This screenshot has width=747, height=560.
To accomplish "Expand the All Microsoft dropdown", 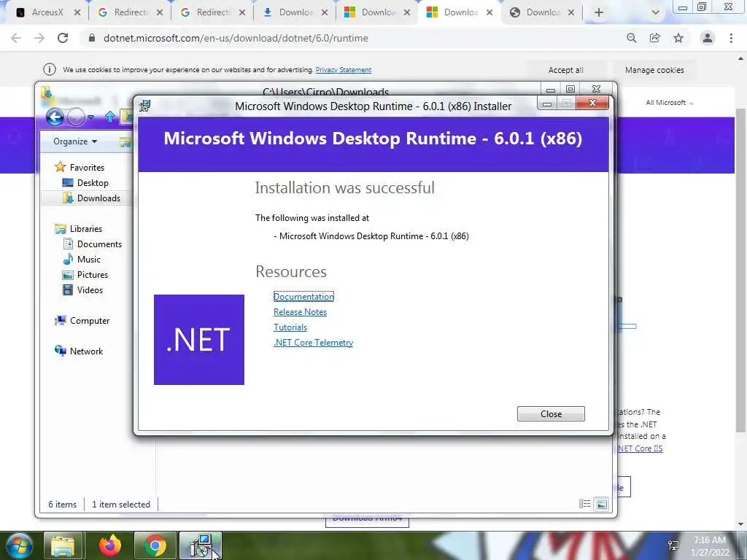I will [x=670, y=103].
